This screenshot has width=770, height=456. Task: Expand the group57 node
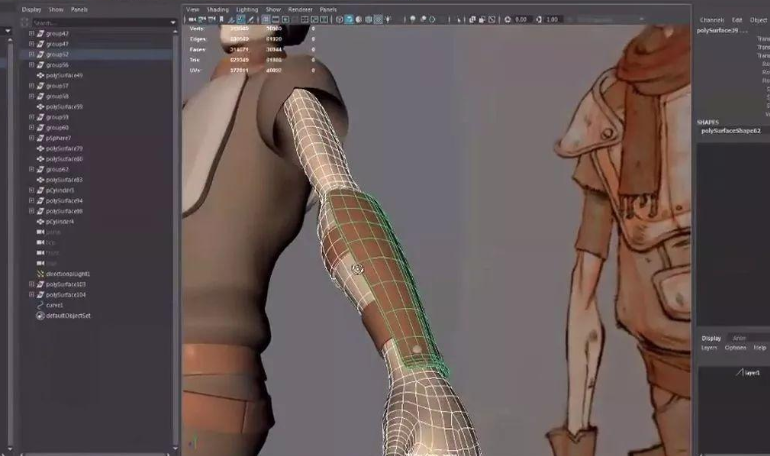tap(31, 86)
